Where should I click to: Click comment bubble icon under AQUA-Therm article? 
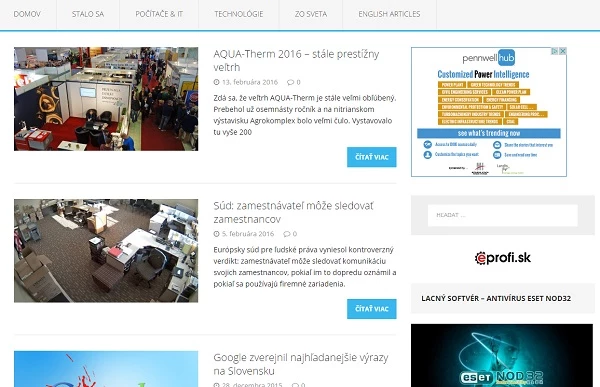click(290, 82)
